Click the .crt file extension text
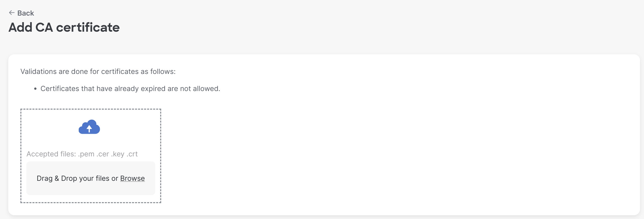This screenshot has height=219, width=644. tap(132, 154)
